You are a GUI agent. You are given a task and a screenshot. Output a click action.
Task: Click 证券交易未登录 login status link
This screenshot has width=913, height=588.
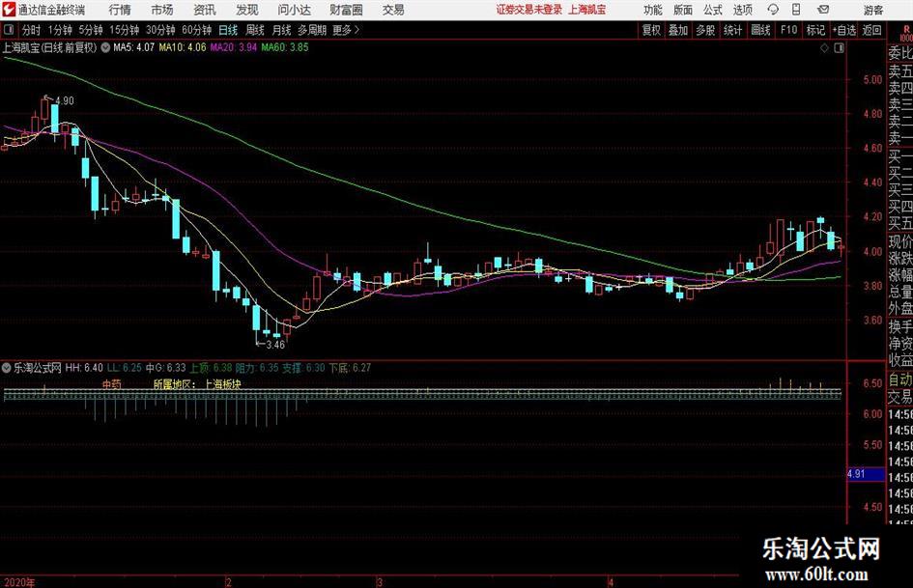[x=529, y=10]
